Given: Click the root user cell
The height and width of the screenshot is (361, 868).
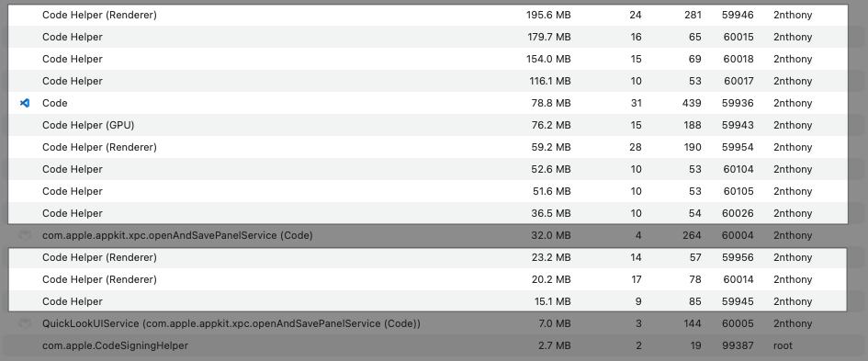Looking at the screenshot, I should click(x=783, y=345).
